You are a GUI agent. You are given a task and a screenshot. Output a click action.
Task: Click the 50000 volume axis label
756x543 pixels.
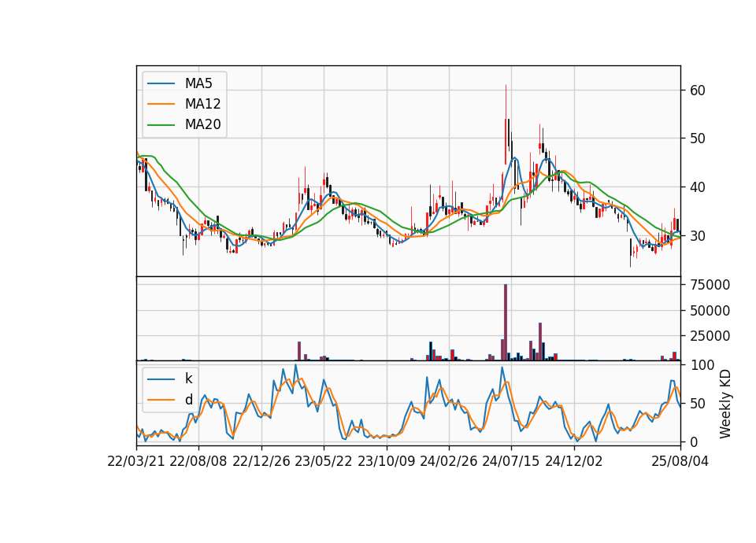pyautogui.click(x=710, y=311)
